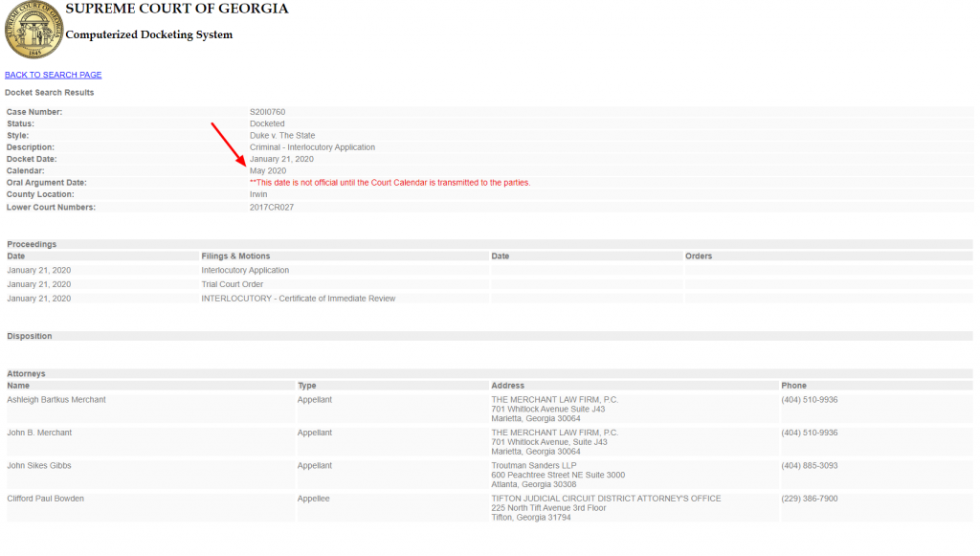Click attorney name John Sikes Gibbs

pyautogui.click(x=39, y=466)
